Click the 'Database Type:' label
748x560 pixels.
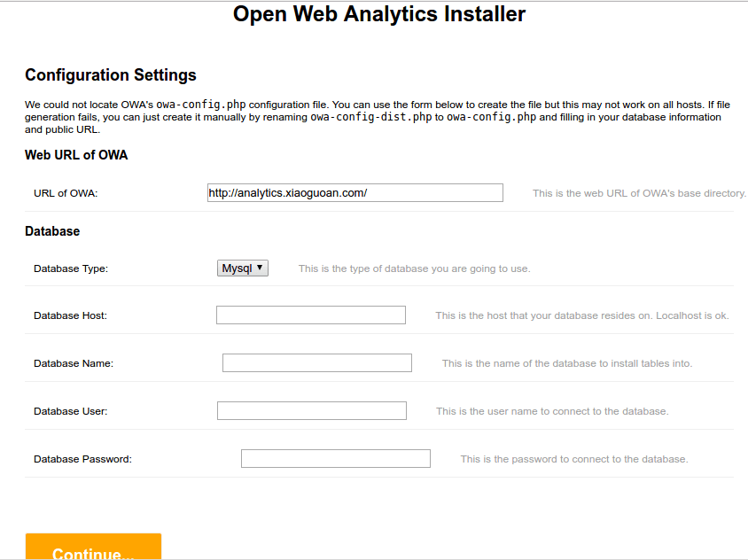pos(71,268)
